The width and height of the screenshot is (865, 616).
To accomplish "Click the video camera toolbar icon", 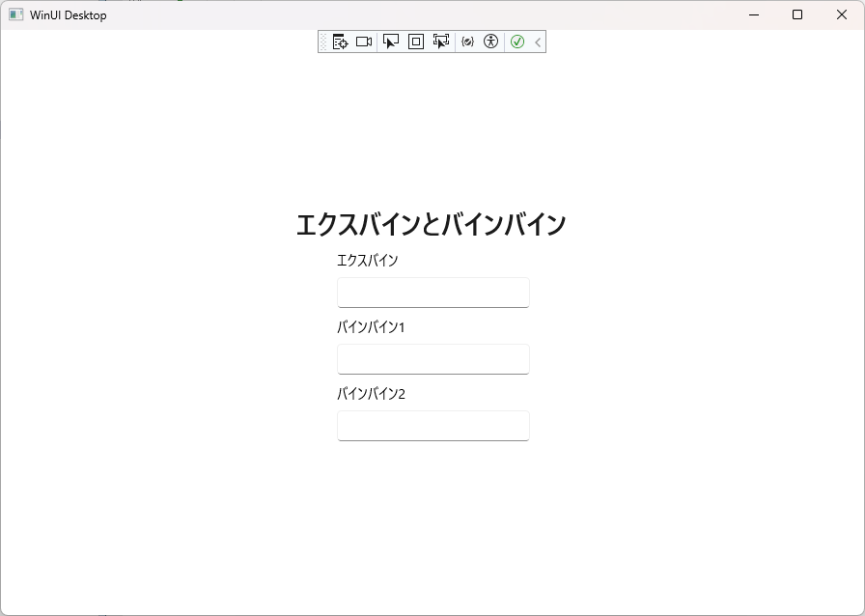I will coord(364,42).
